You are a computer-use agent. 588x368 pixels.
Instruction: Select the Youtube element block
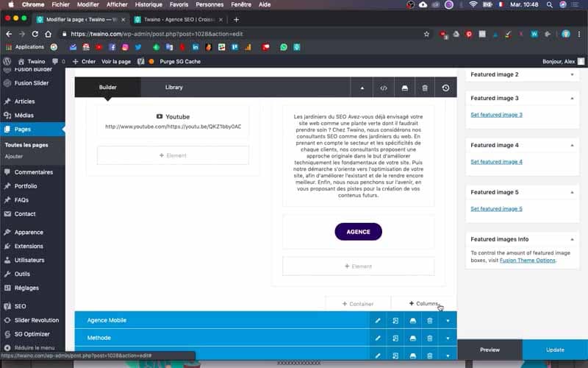[x=173, y=121]
